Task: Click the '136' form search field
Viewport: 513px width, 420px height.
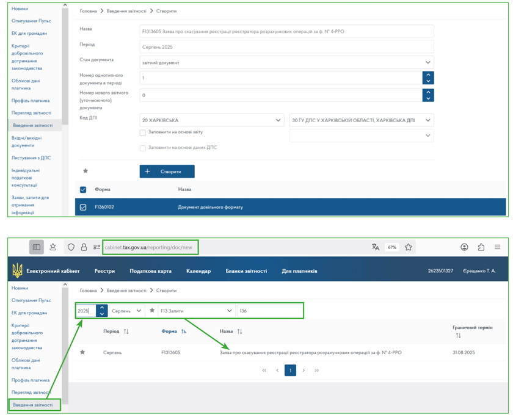Action: point(269,311)
